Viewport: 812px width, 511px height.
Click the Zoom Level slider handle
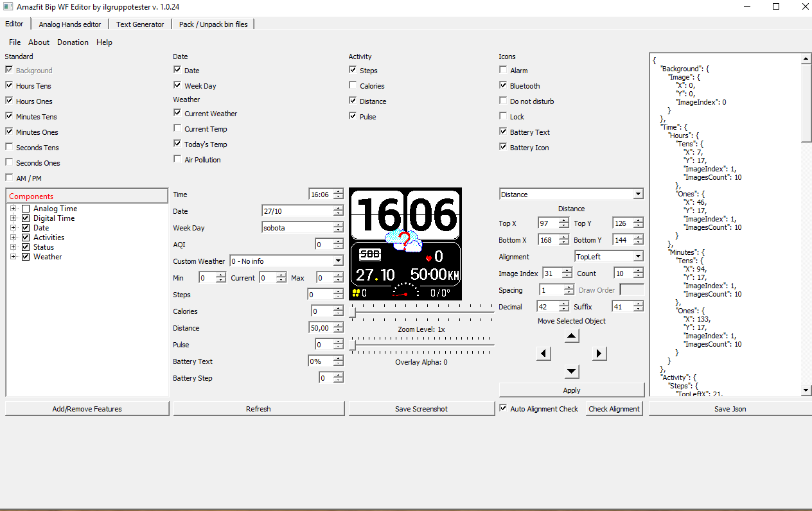pos(353,313)
